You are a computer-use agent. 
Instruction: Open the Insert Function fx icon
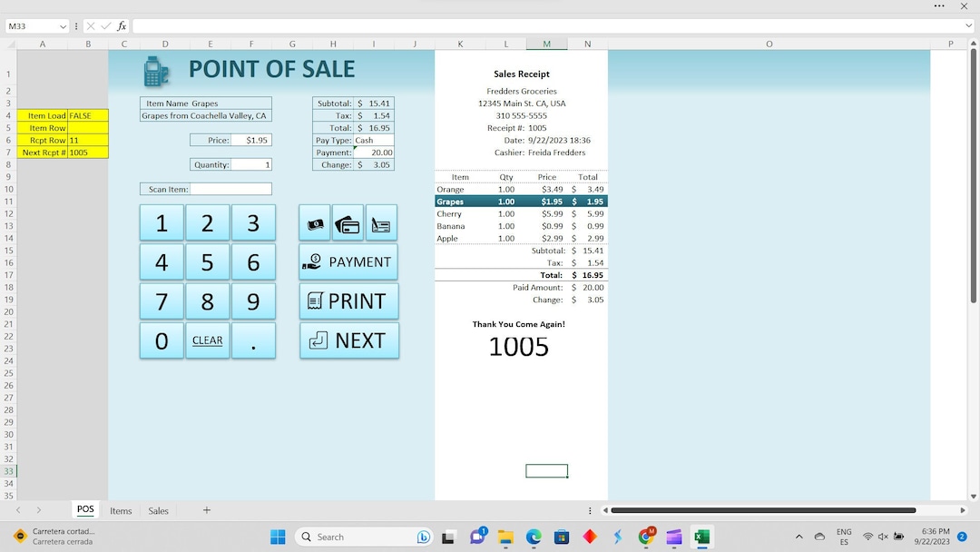[x=122, y=25]
